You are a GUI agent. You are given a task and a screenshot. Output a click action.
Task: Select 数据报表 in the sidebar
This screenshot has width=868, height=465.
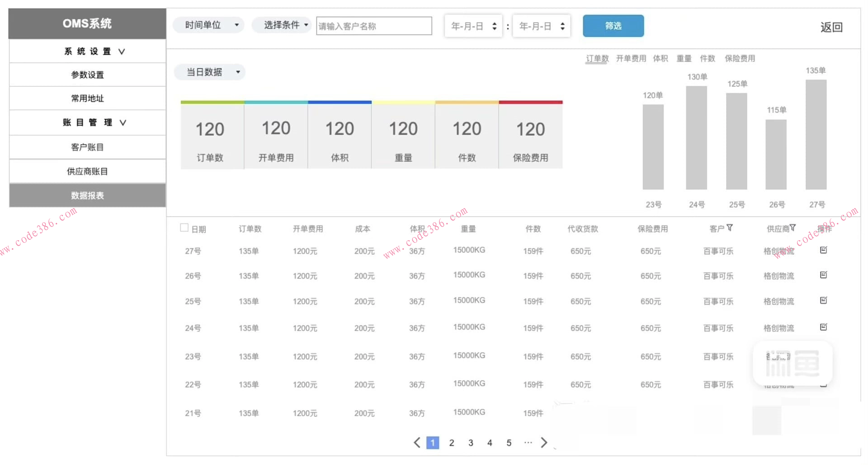(x=87, y=195)
